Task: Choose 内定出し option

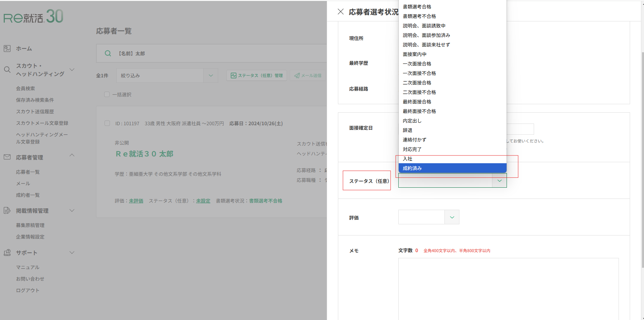Action: point(453,121)
